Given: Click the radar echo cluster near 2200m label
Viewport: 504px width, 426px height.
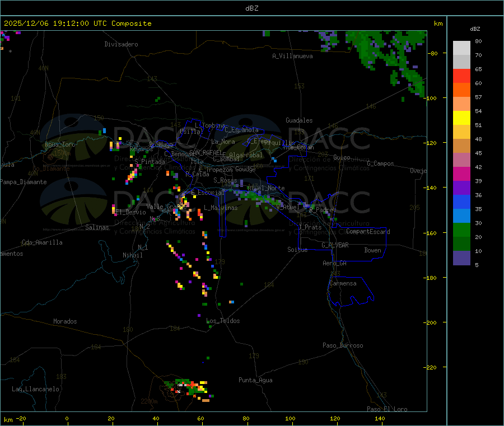Looking at the screenshot, I should [x=188, y=389].
